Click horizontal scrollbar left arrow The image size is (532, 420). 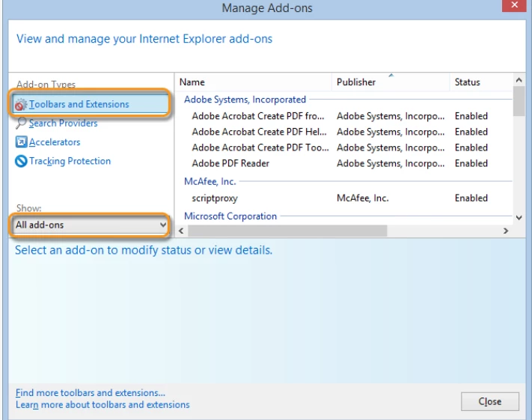tap(181, 231)
